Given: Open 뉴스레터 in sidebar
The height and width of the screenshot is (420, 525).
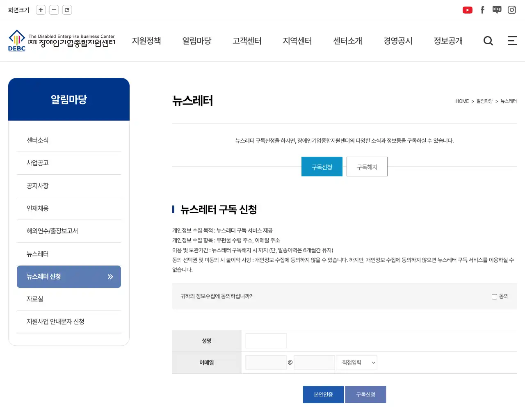Looking at the screenshot, I should (x=69, y=254).
